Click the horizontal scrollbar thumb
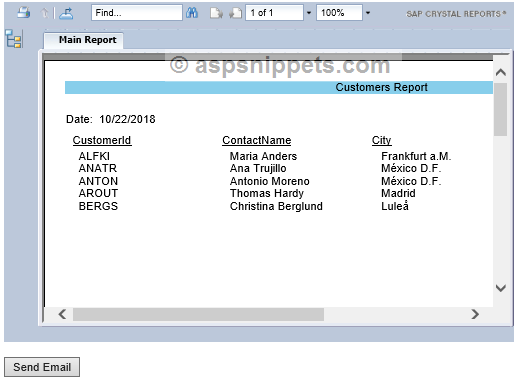Image resolution: width=524 pixels, height=383 pixels. (198, 314)
